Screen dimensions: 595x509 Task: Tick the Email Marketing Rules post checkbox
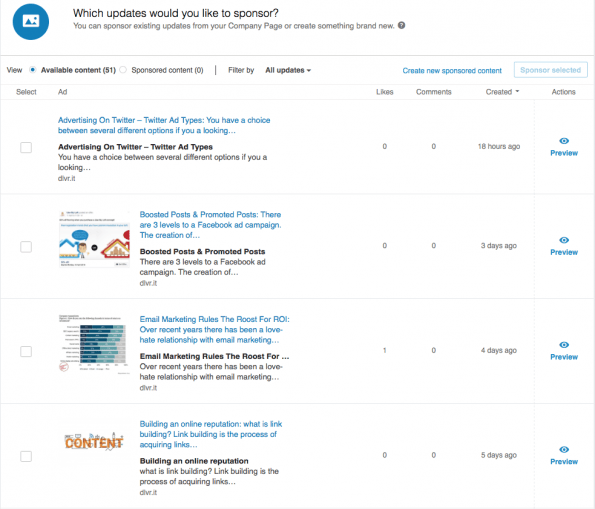(x=26, y=351)
